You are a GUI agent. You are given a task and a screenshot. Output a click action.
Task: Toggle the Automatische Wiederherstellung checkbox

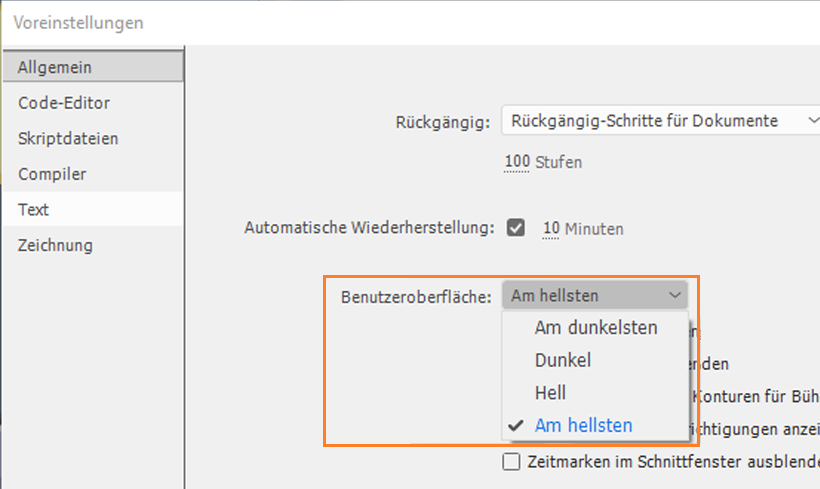pyautogui.click(x=516, y=228)
